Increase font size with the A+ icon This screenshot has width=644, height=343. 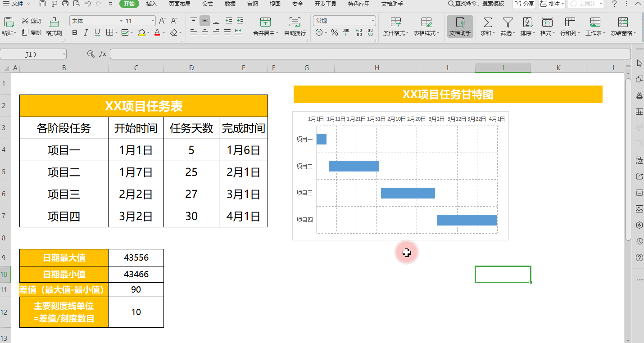click(x=163, y=21)
